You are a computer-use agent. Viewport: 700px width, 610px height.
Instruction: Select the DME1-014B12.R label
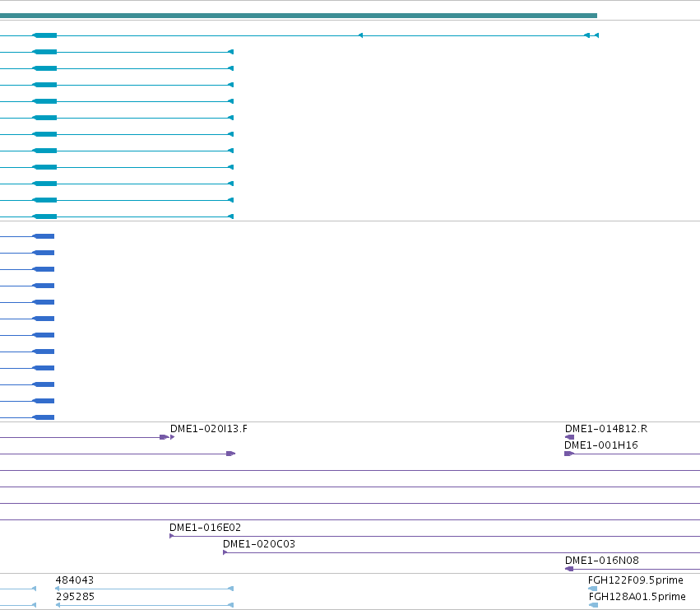(605, 429)
